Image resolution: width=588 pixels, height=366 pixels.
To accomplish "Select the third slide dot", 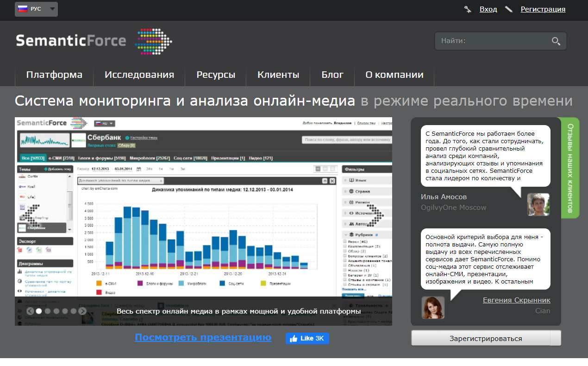I will click(56, 311).
